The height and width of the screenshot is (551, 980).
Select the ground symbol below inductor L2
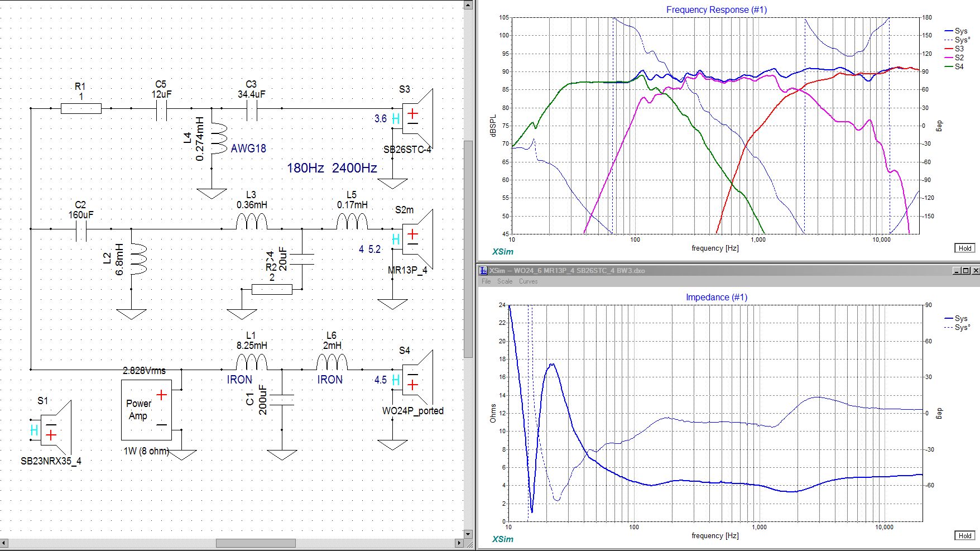(131, 314)
